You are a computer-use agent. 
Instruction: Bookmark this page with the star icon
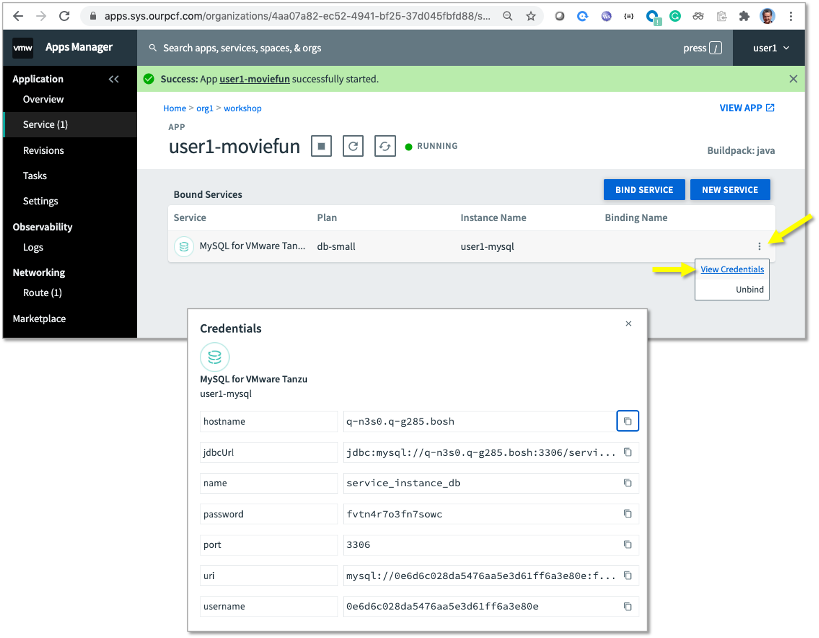(x=531, y=16)
